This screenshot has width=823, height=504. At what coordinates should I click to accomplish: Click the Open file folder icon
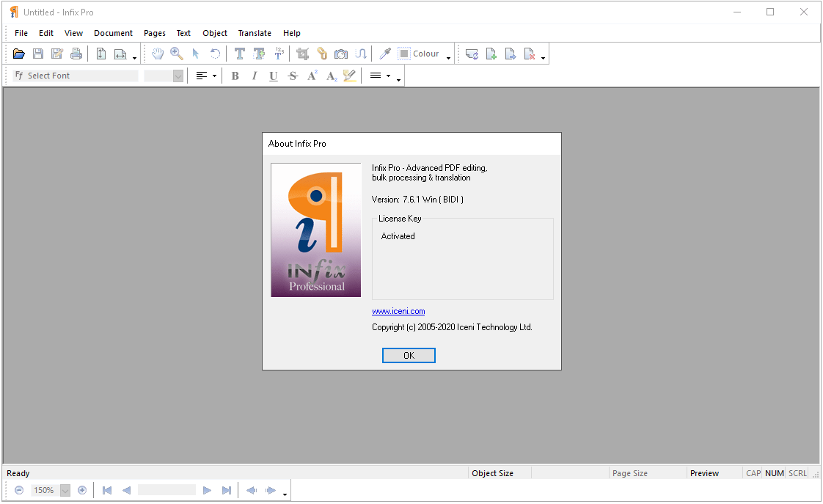(19, 54)
